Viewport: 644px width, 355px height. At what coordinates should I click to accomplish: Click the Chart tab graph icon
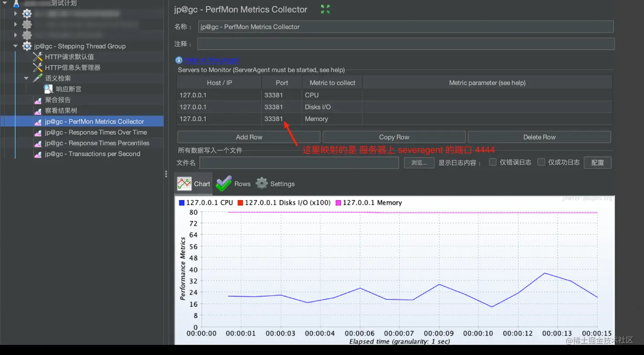pyautogui.click(x=184, y=184)
